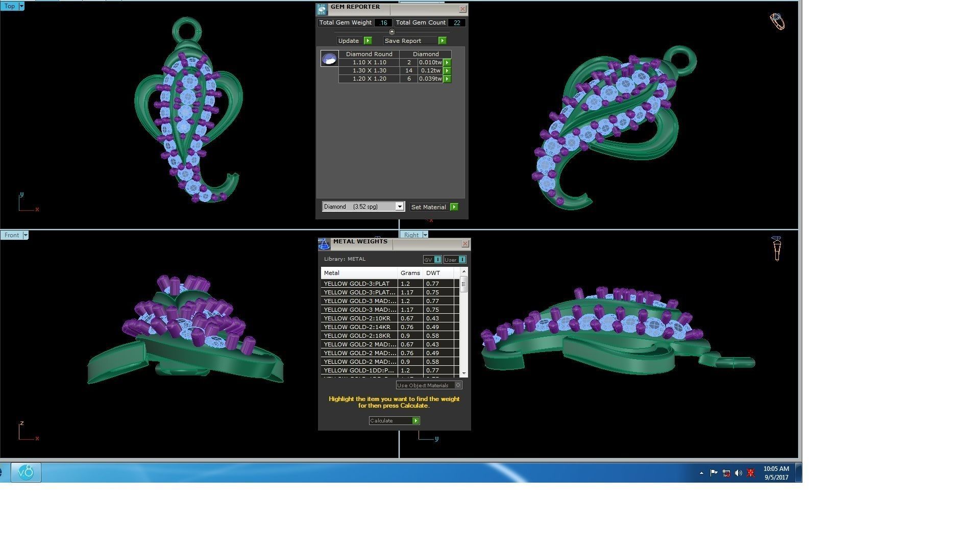The image size is (980, 551).
Task: Click the diamond round gem thumbnail
Action: 329,59
